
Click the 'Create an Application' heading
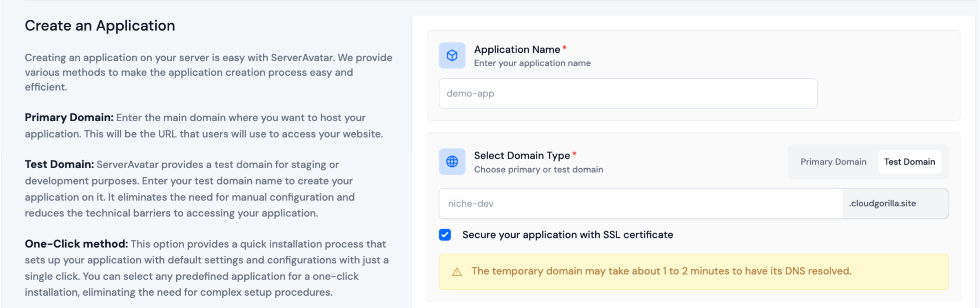[100, 26]
